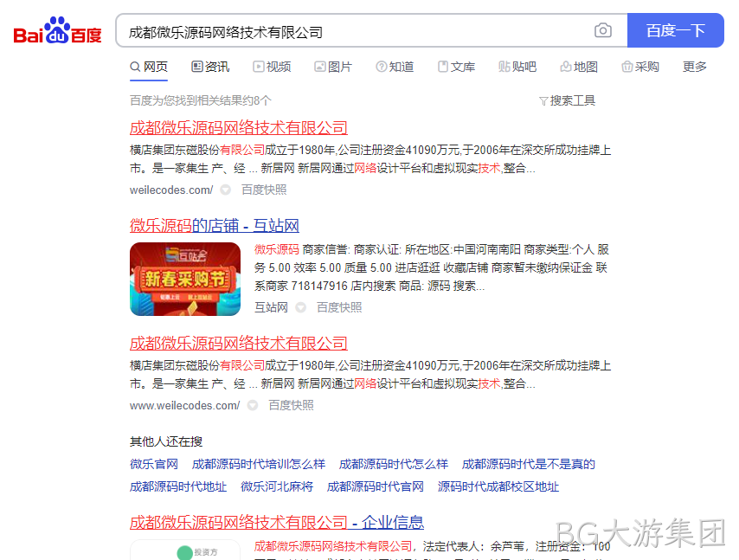The height and width of the screenshot is (560, 739).
Task: Switch to the 资讯 tab
Action: coord(210,67)
